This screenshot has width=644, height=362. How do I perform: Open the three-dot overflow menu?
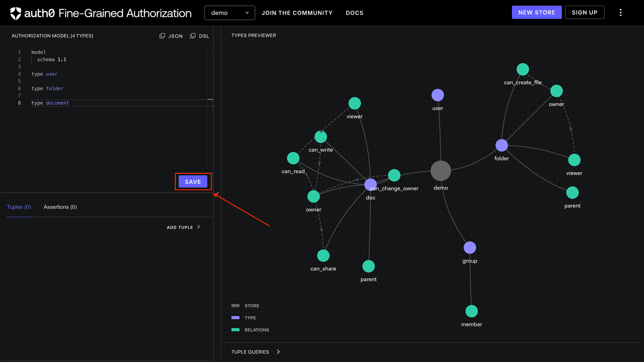click(620, 13)
